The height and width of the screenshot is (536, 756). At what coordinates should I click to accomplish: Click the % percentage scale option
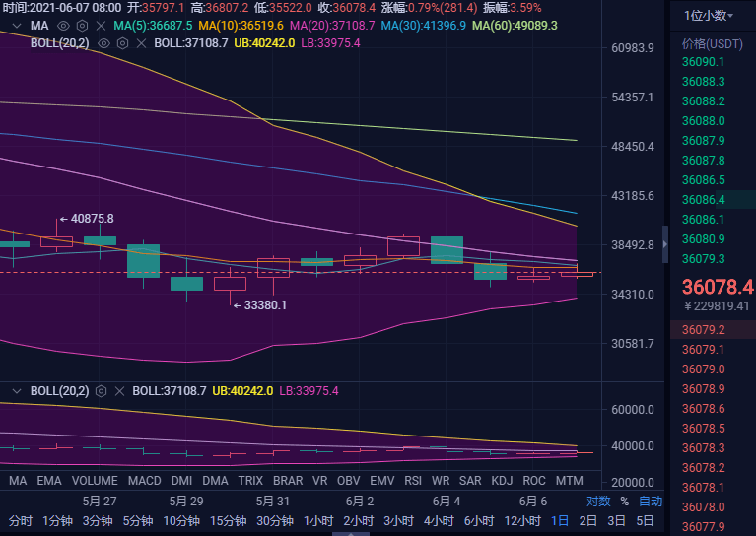point(624,502)
